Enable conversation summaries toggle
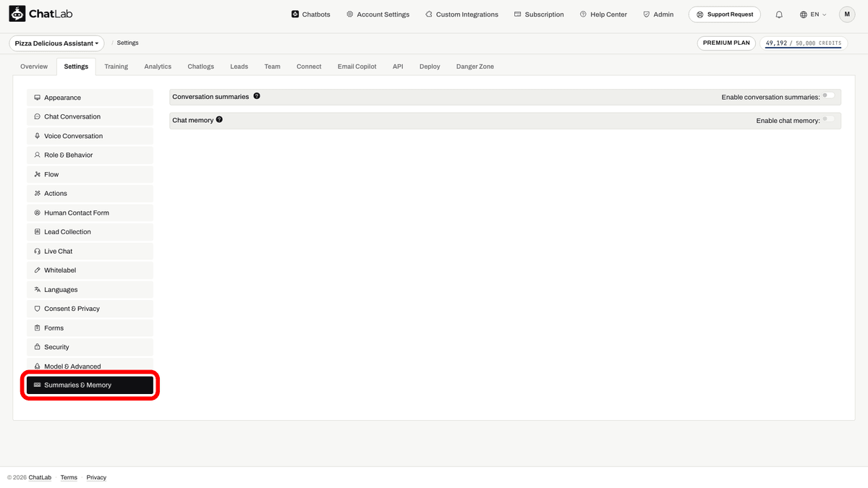868x488 pixels. [828, 95]
